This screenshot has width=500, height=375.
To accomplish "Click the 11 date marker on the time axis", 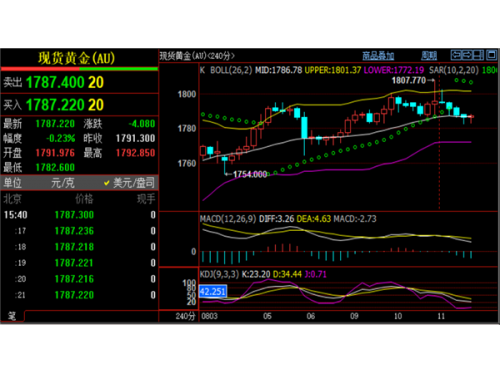I will tap(441, 316).
